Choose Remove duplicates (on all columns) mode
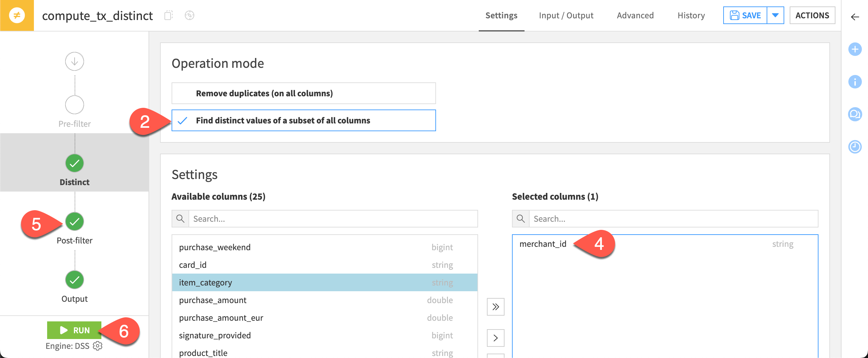The image size is (868, 358). point(303,93)
